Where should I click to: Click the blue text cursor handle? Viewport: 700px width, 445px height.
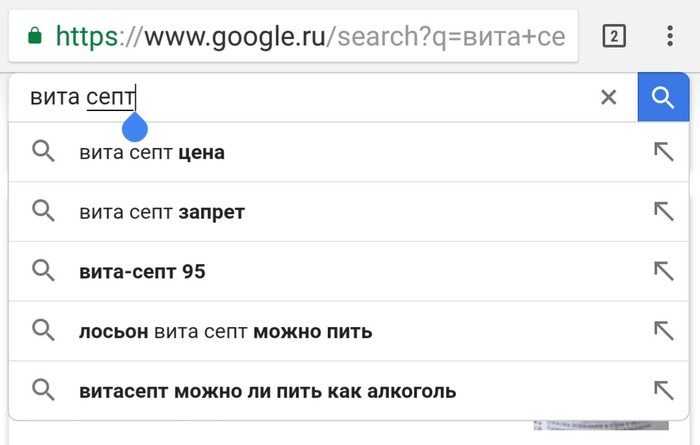(x=134, y=127)
